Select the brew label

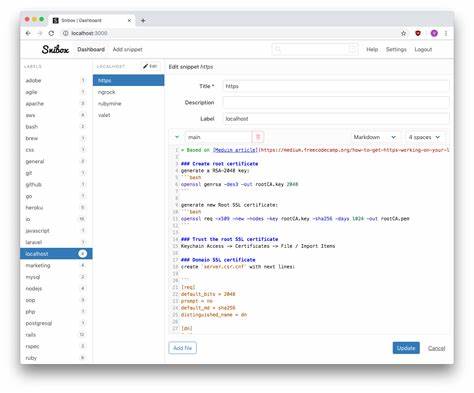pos(56,138)
